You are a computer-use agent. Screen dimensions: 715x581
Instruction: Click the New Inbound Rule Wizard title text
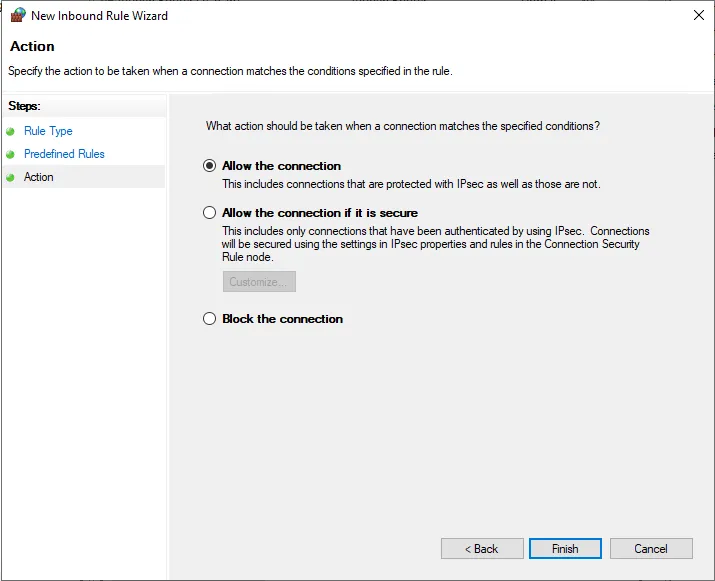tap(99, 16)
